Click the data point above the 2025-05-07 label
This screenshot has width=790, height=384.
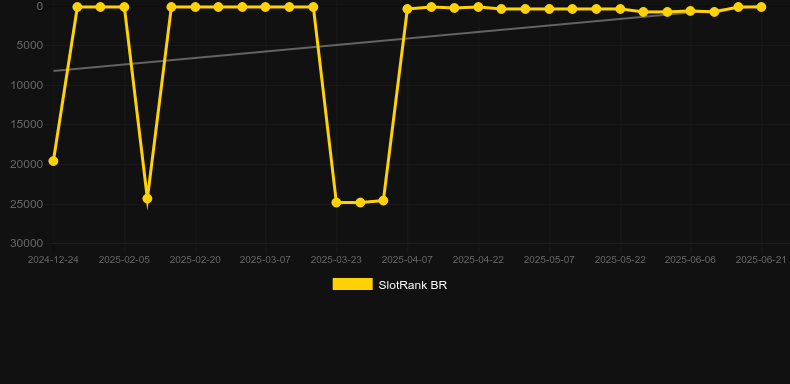click(x=549, y=9)
